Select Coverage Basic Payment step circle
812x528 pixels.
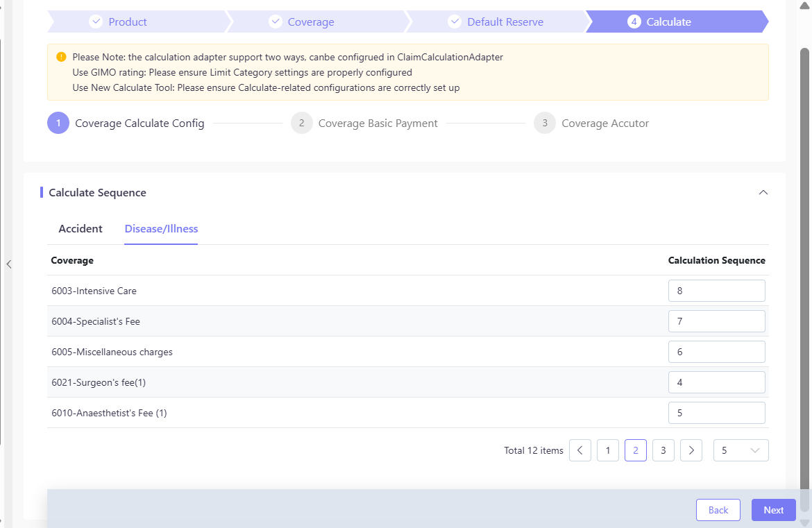(301, 124)
